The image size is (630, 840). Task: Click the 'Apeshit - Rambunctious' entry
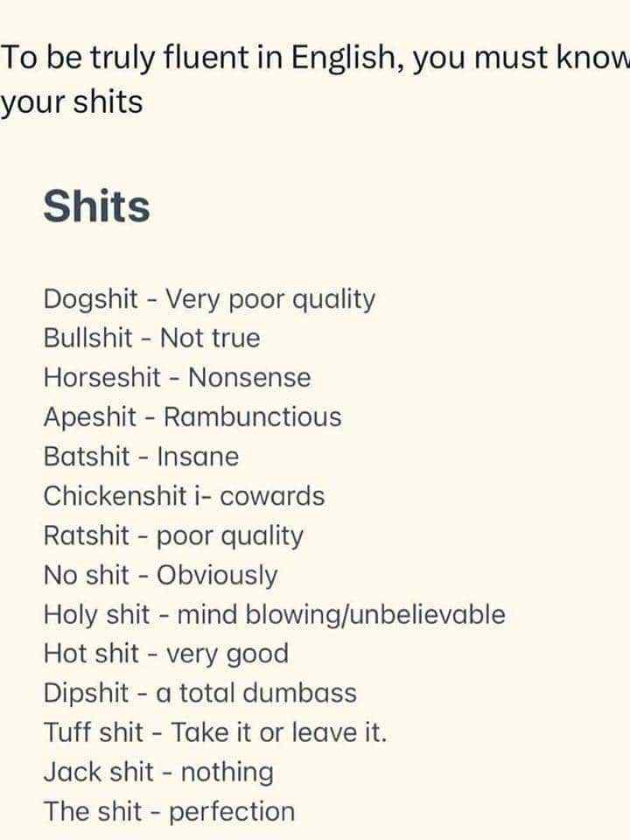(x=192, y=417)
